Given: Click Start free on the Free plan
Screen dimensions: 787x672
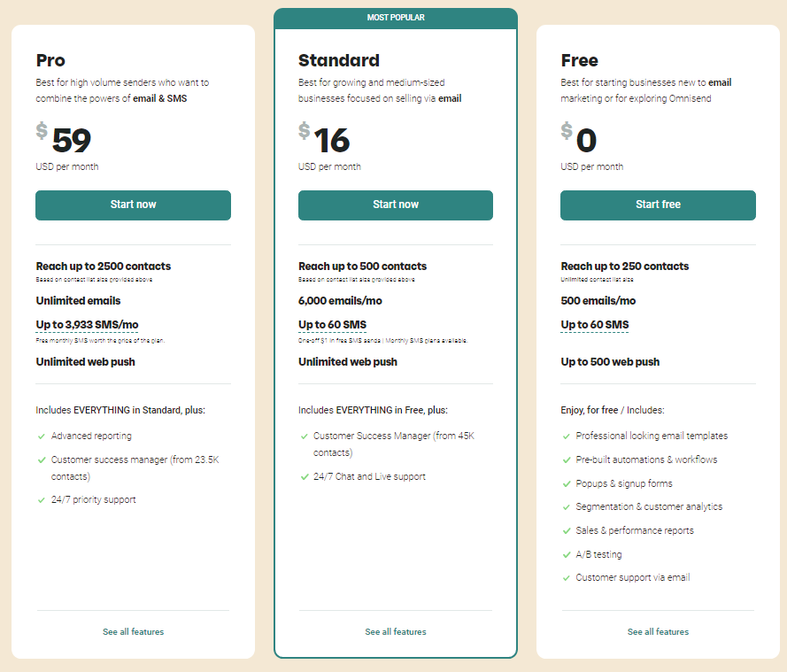Looking at the screenshot, I should pos(658,205).
